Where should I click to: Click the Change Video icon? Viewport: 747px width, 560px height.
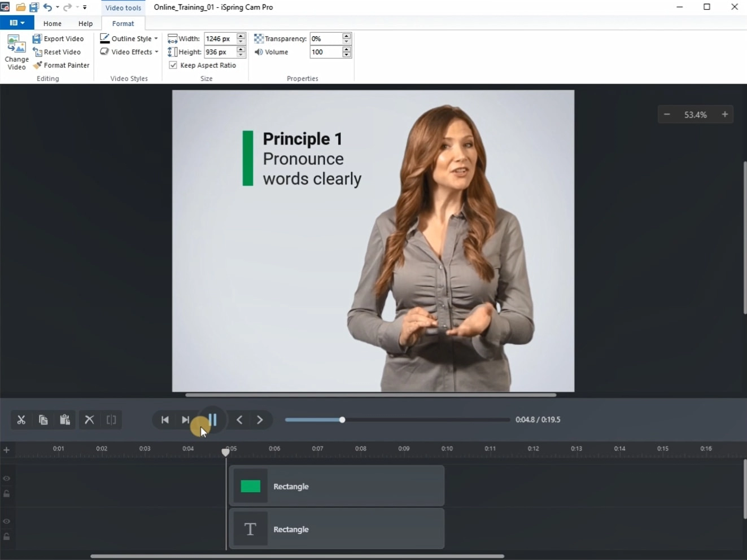click(x=16, y=52)
